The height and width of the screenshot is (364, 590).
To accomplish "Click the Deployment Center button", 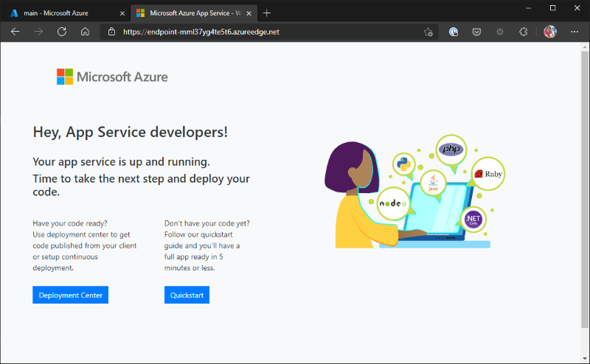I will 70,295.
